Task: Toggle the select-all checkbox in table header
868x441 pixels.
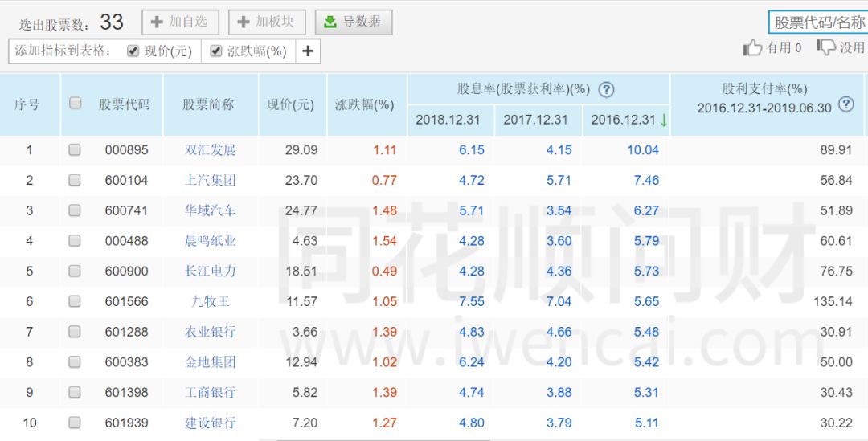Action: click(75, 103)
